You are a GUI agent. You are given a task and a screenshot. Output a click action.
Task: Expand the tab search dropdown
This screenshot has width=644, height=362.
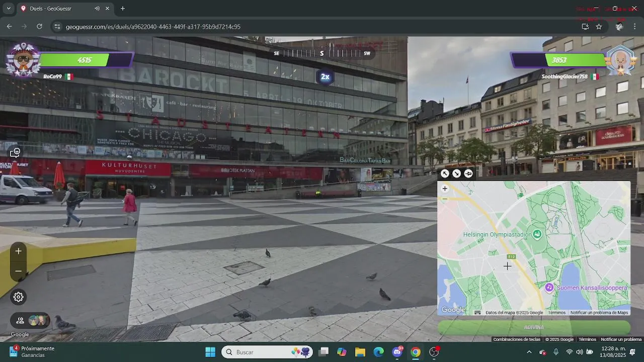coord(9,9)
